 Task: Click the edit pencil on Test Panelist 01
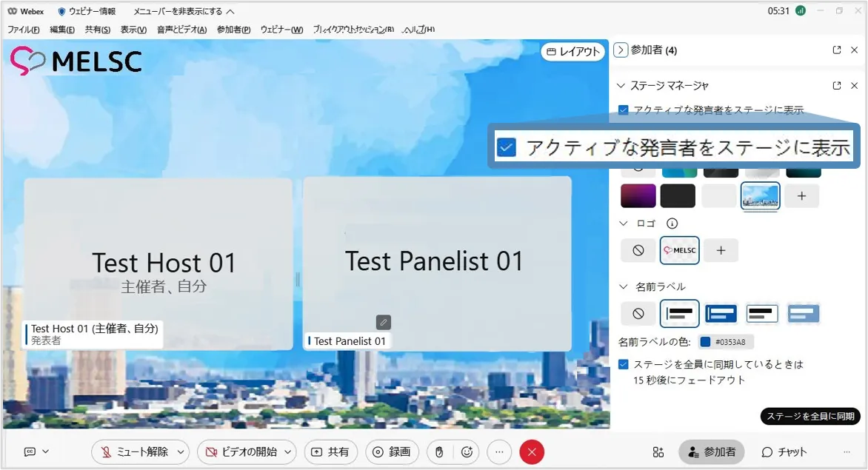tap(383, 322)
